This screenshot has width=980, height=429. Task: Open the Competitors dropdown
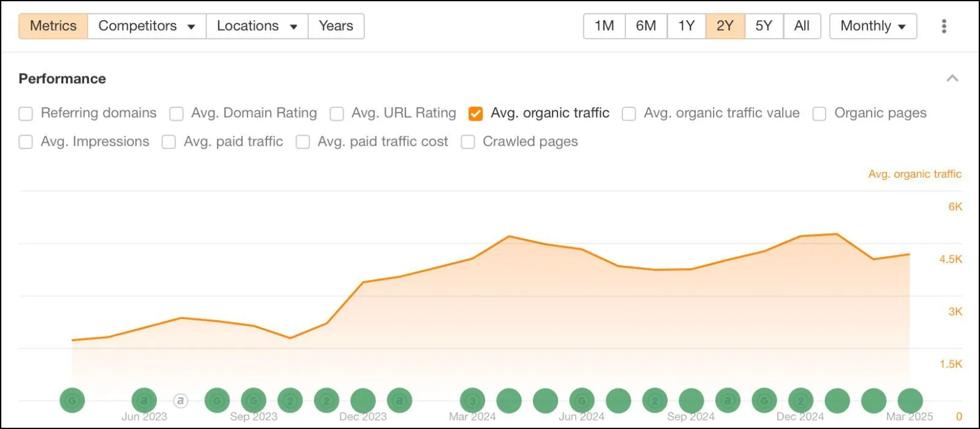tap(147, 26)
